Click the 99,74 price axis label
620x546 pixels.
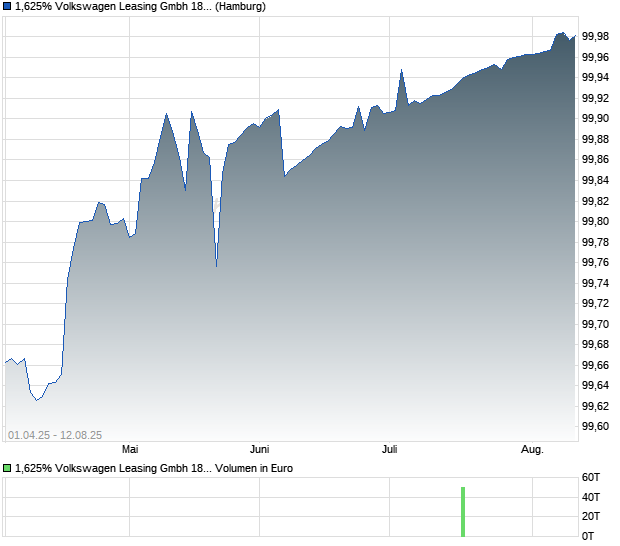click(595, 283)
